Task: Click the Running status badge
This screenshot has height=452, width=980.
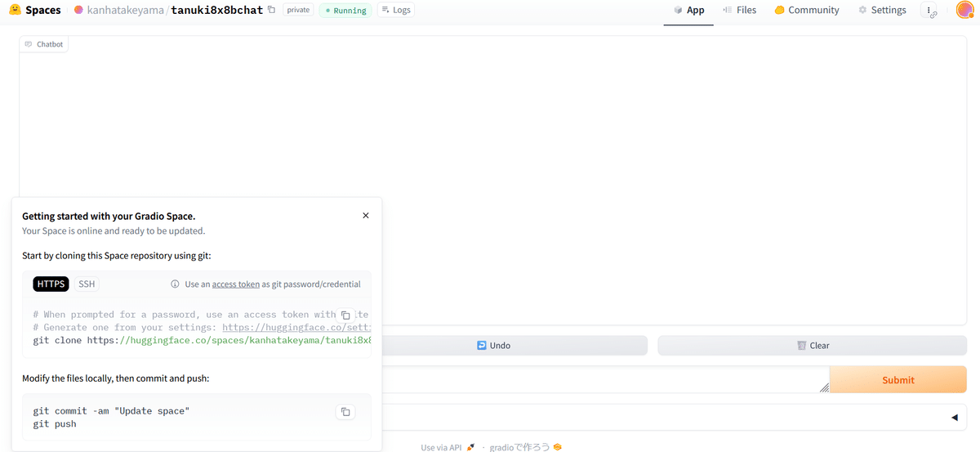Action: pos(345,11)
